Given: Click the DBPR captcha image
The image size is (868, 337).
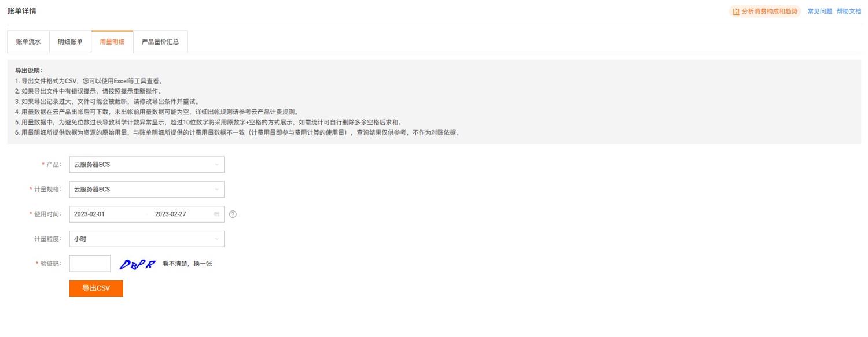Looking at the screenshot, I should (x=137, y=264).
